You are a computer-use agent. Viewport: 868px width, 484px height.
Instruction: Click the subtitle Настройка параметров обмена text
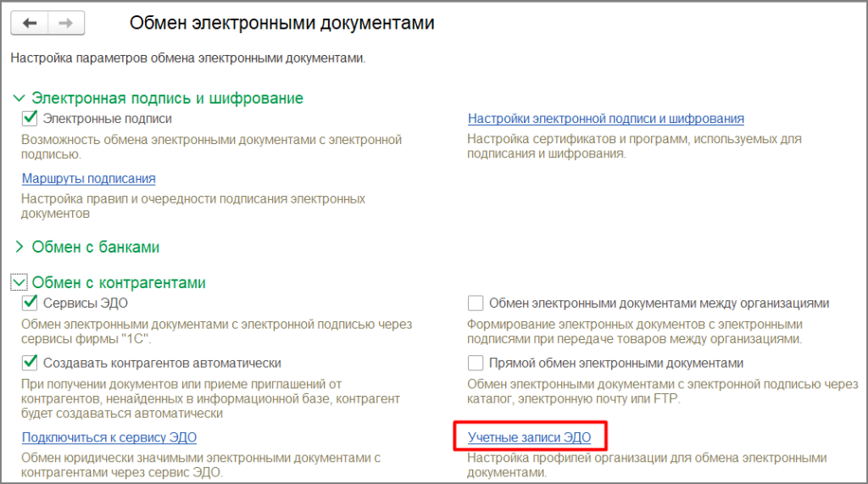coord(187,58)
